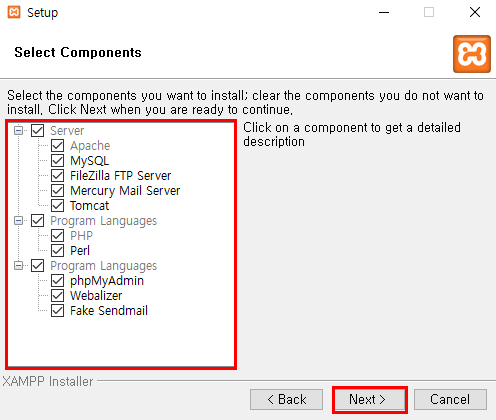The image size is (496, 420).
Task: Go to the Next step
Action: (x=370, y=399)
